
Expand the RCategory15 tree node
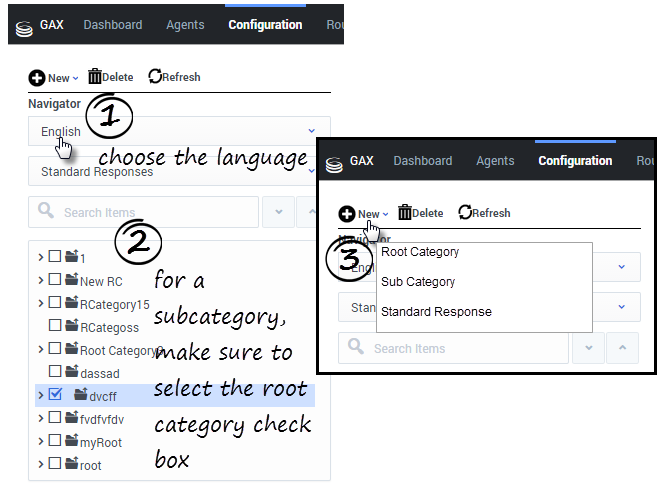tap(40, 303)
